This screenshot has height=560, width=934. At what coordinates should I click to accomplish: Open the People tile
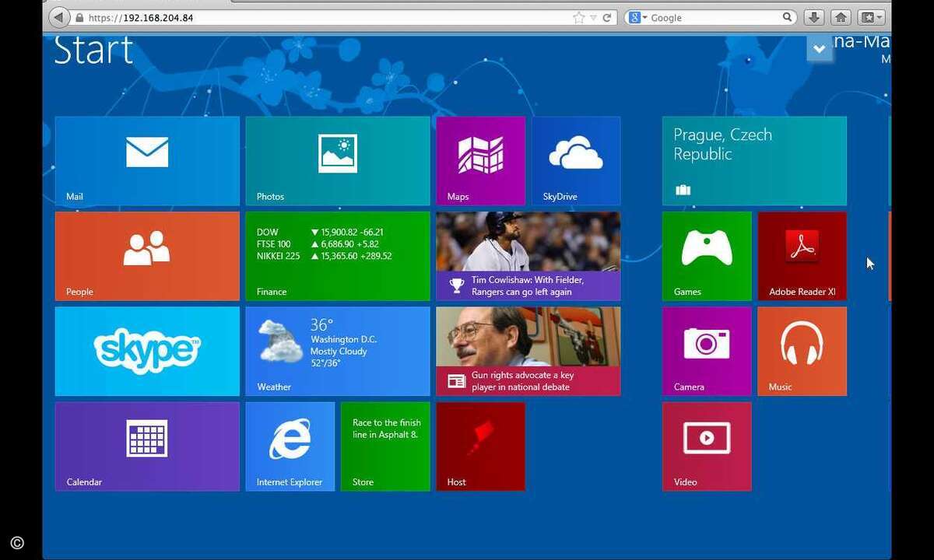(147, 256)
